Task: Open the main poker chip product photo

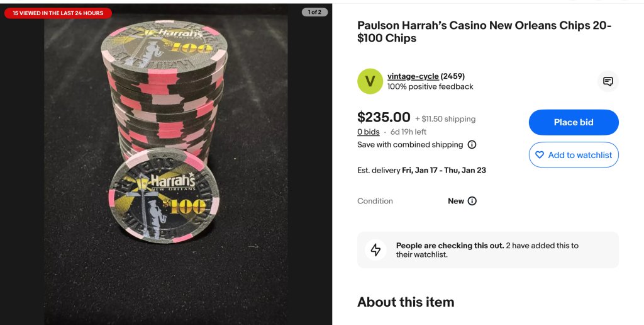Action: (x=166, y=164)
